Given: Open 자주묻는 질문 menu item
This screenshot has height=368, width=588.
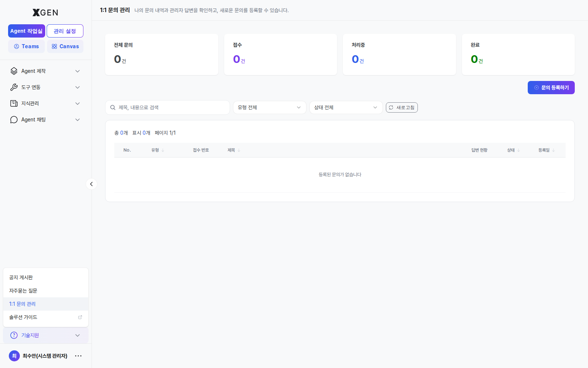Looking at the screenshot, I should click(x=46, y=291).
